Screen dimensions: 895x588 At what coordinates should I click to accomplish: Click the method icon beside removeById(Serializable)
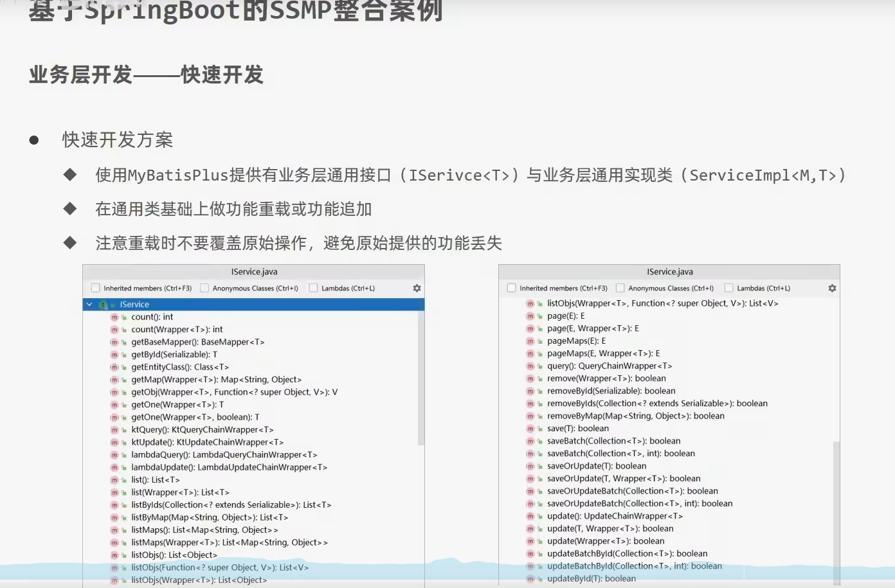(x=530, y=391)
